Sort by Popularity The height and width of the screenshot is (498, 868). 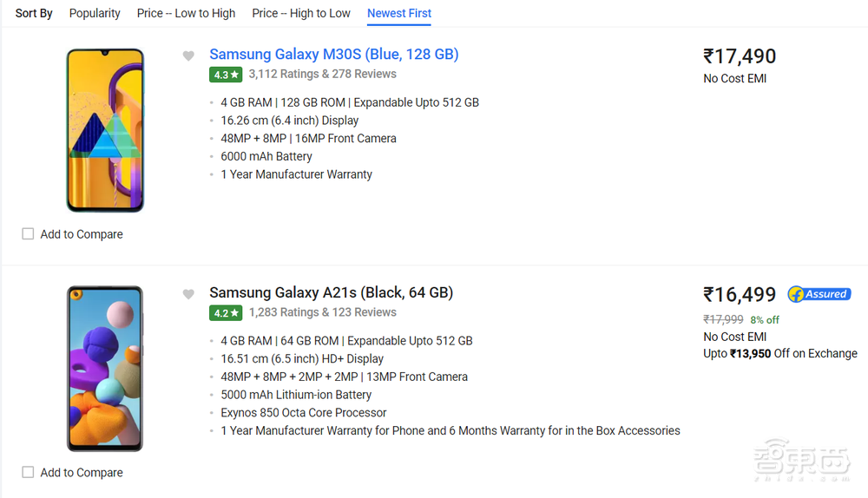(x=95, y=13)
